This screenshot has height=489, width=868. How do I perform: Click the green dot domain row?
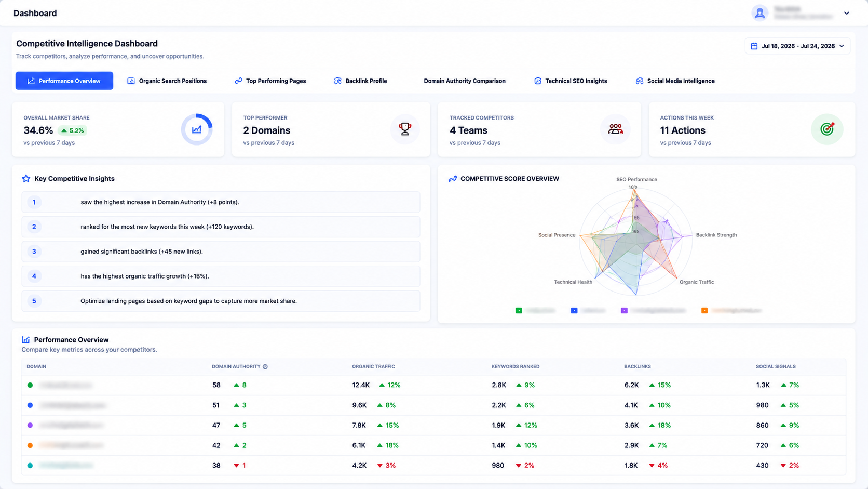click(433, 386)
